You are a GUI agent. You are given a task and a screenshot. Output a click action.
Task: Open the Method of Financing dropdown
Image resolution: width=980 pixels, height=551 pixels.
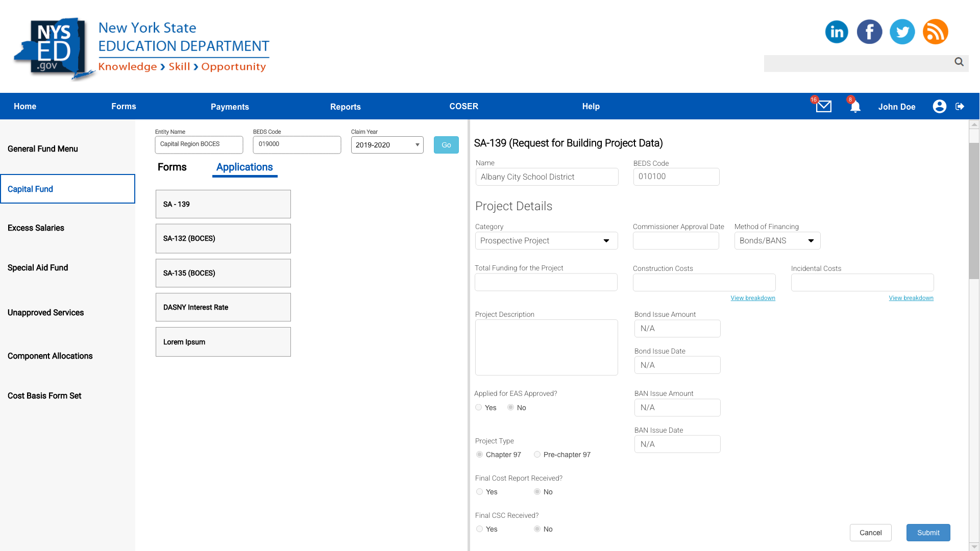tap(777, 241)
